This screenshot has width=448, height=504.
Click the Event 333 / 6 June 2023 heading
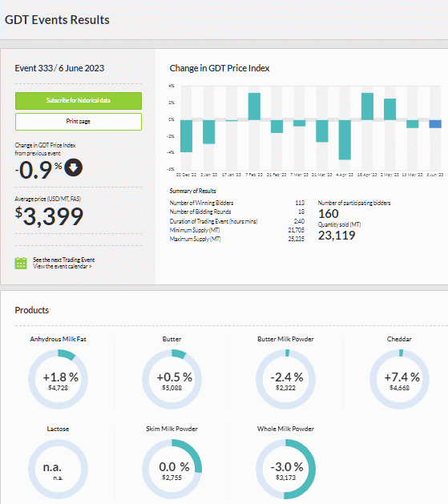[59, 68]
